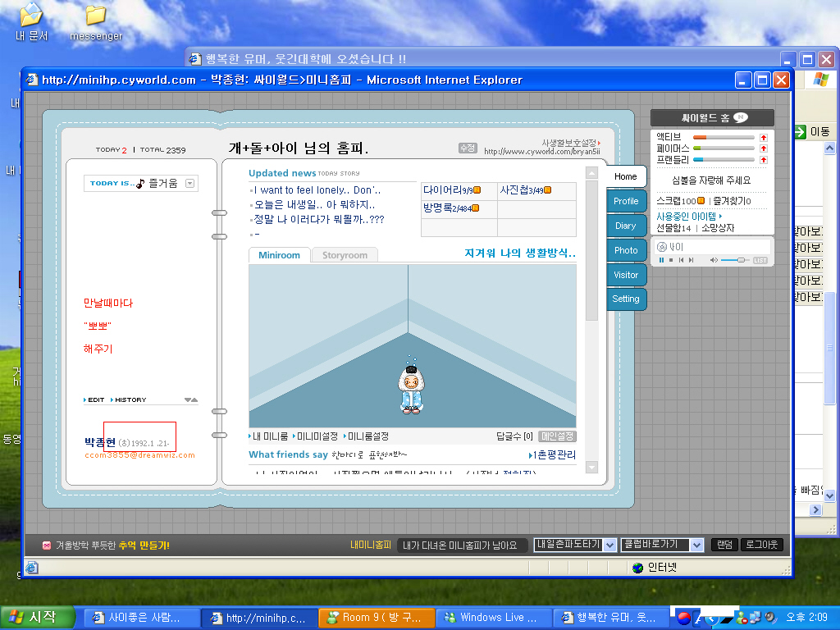Open the 다이어리 9/9 link
The width and height of the screenshot is (840, 630).
(x=452, y=190)
